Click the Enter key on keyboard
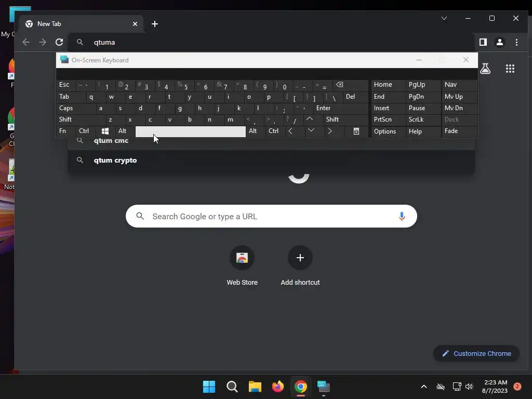The image size is (532, 399). point(341,108)
